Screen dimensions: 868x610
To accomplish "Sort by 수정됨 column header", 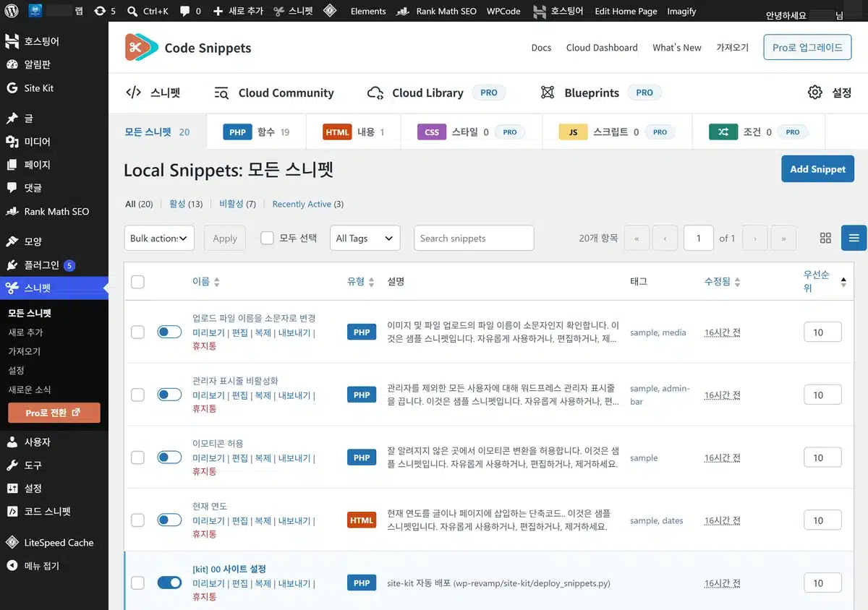I will click(722, 282).
